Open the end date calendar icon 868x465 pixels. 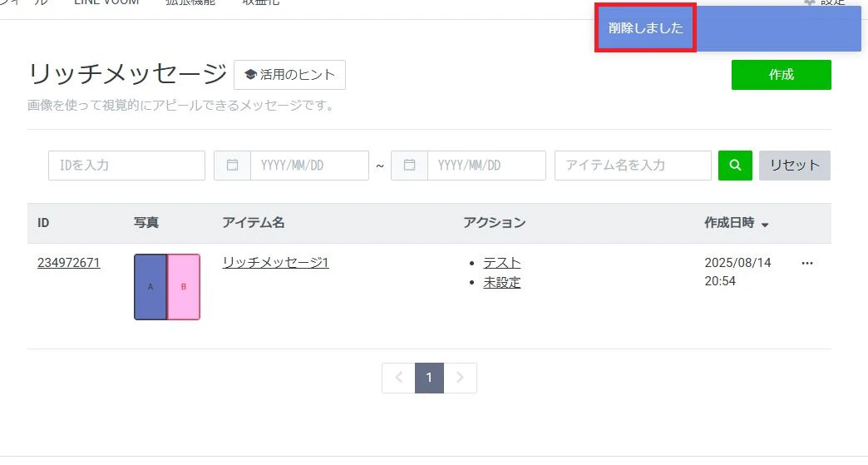410,166
